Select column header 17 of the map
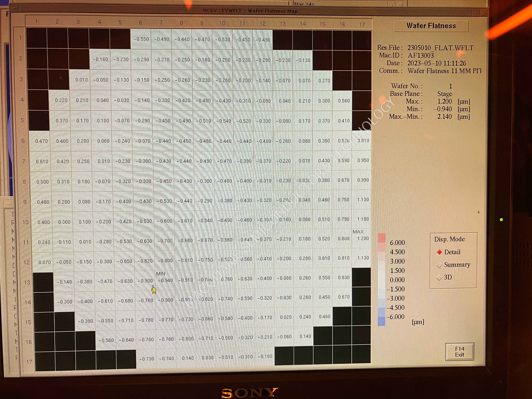Viewport: 532px width, 399px height. (x=362, y=25)
